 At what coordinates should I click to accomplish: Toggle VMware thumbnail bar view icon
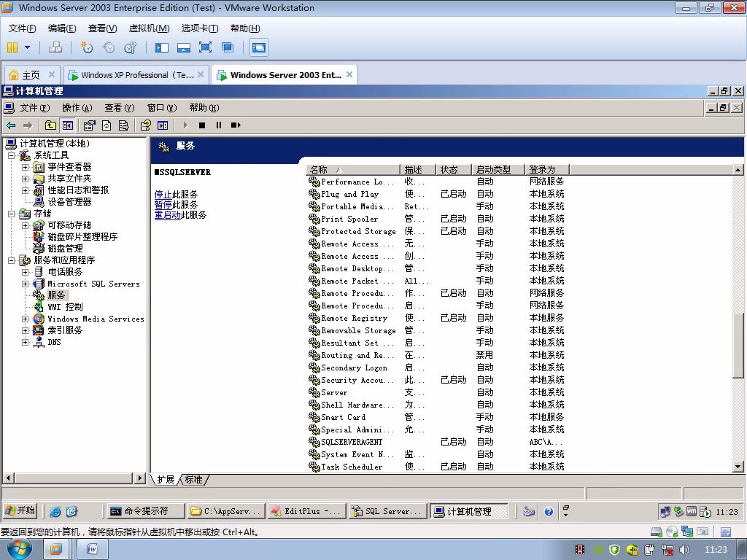[183, 47]
